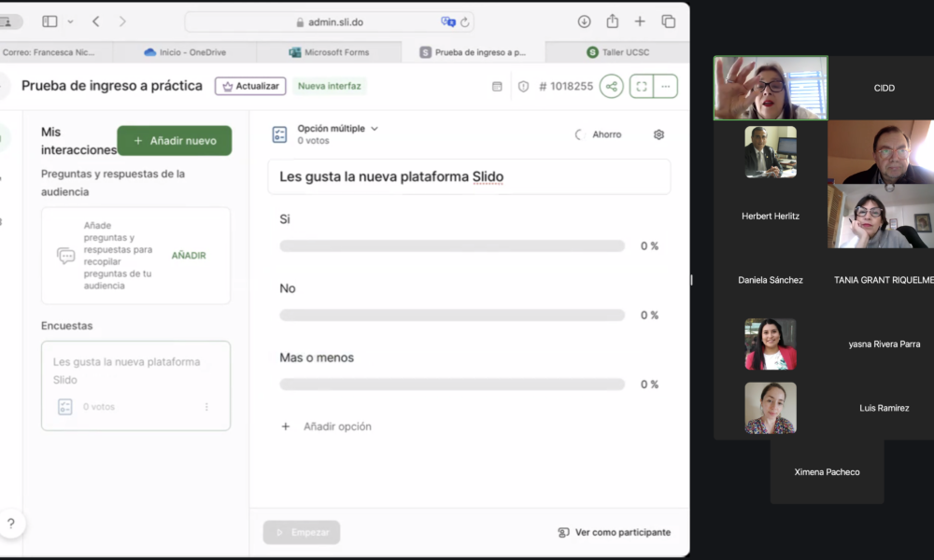Open poll settings gear icon

pyautogui.click(x=658, y=134)
